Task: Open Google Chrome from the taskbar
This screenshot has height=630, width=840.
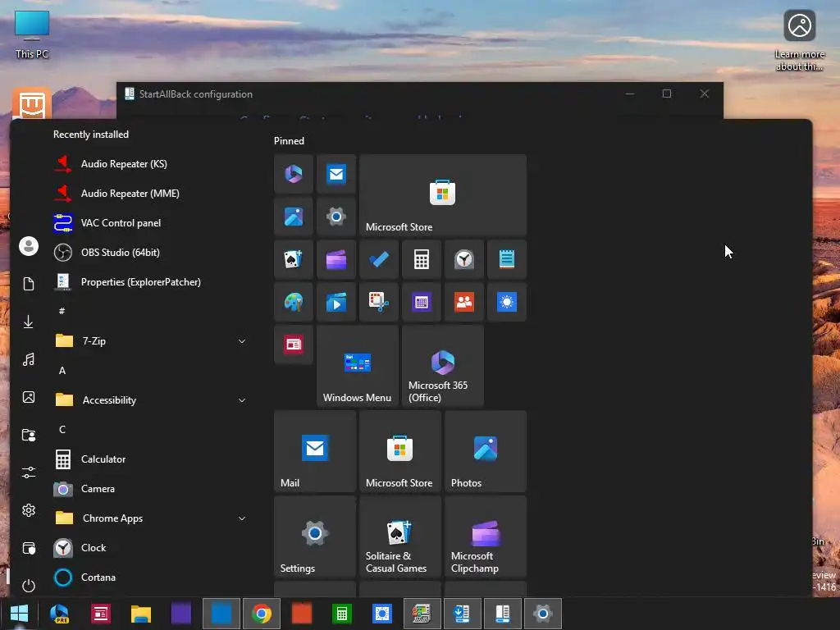Action: (262, 614)
